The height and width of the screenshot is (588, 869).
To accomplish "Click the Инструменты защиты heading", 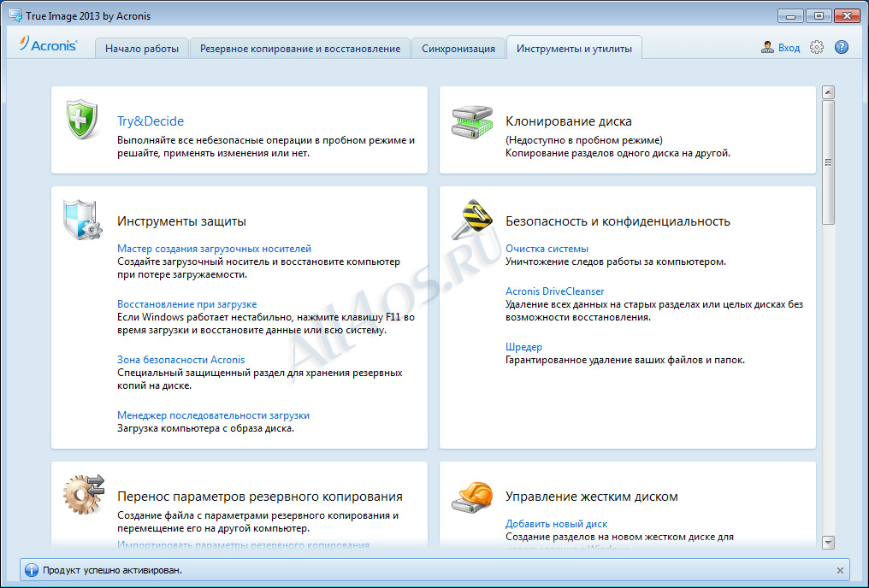I will 181,221.
